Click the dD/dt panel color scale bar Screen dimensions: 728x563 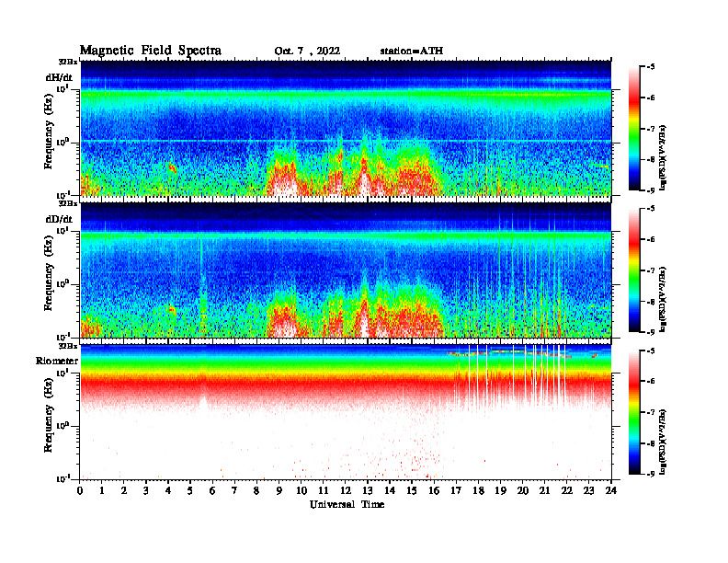(x=634, y=270)
